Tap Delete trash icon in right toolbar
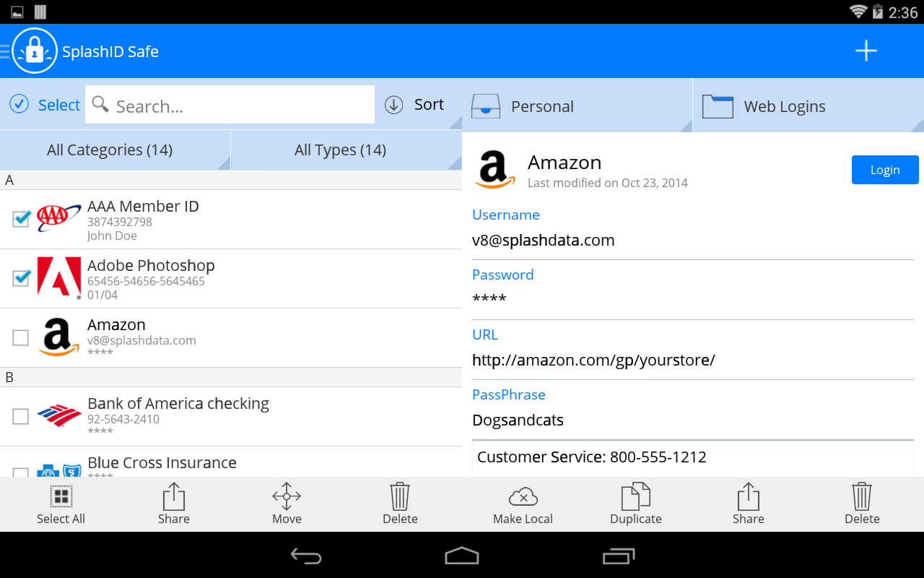 (862, 496)
